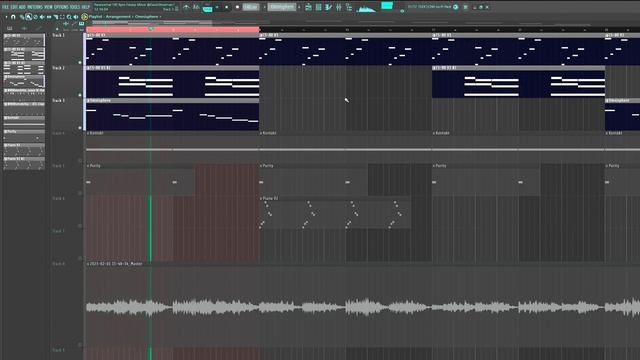Select the Slice tool in playlist toolbar

[x=56, y=17]
